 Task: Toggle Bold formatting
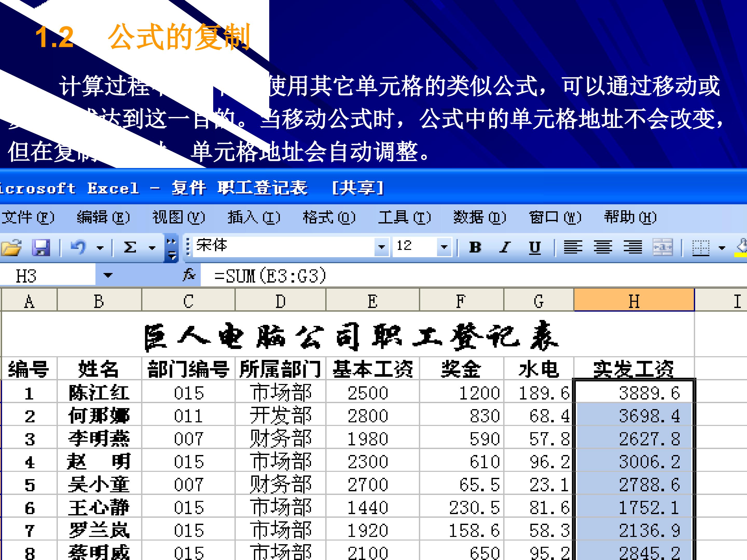point(475,247)
